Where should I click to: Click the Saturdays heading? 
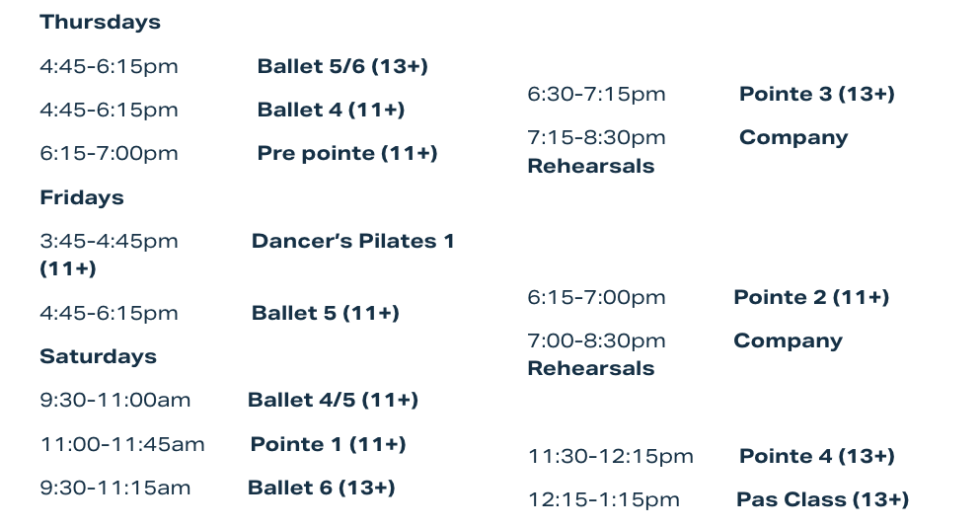click(x=98, y=356)
